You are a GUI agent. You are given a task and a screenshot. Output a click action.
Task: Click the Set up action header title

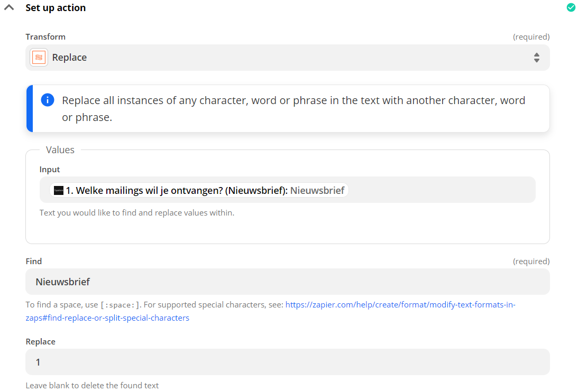point(56,8)
